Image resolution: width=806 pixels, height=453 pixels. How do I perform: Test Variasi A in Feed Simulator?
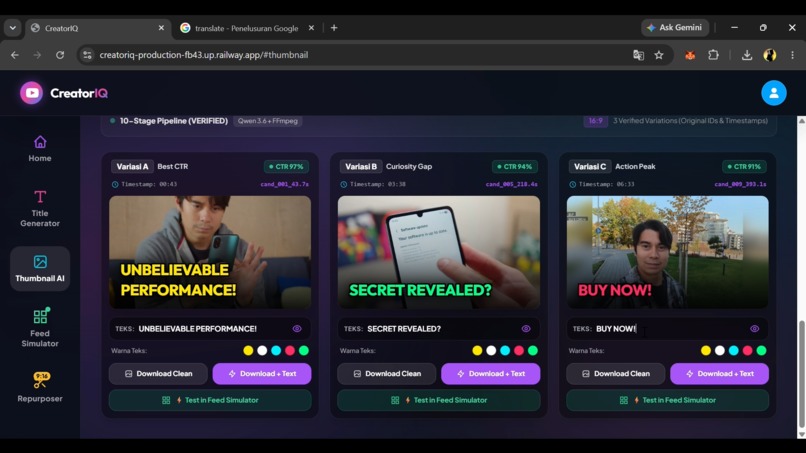tap(210, 400)
